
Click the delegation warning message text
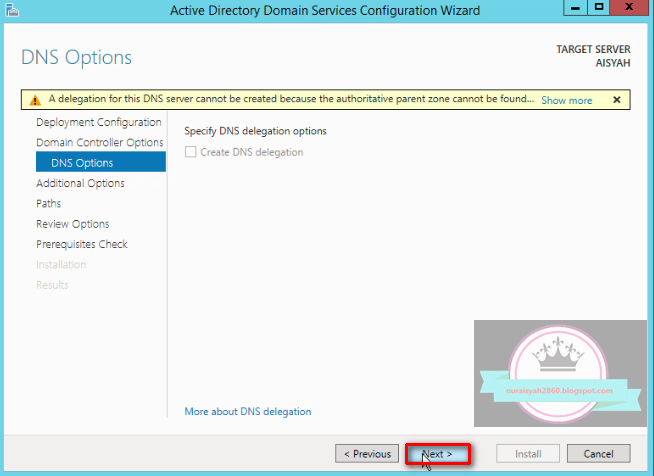(x=291, y=99)
